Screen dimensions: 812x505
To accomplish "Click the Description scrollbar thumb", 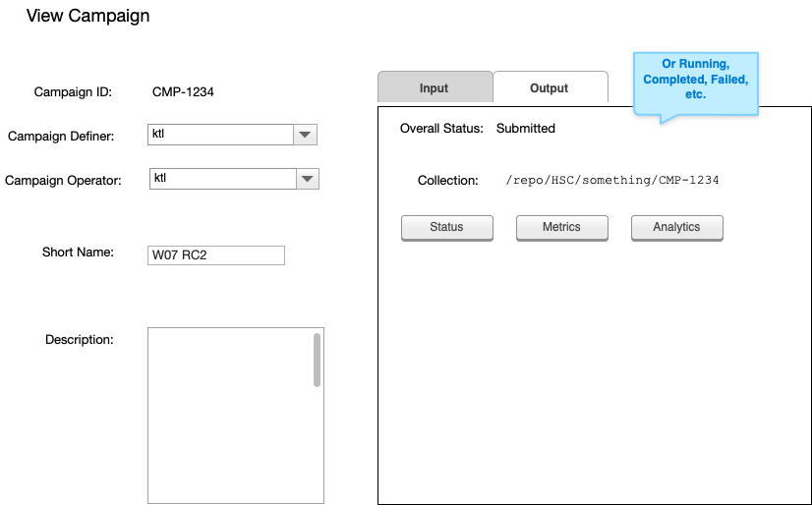I will (317, 361).
